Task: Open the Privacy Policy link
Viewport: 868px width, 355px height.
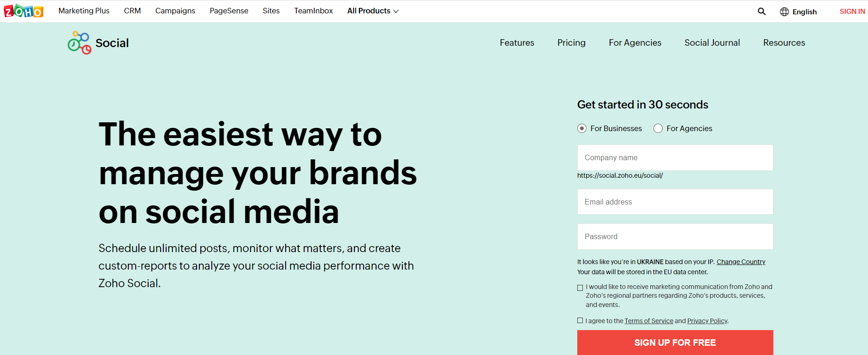Action: coord(707,321)
